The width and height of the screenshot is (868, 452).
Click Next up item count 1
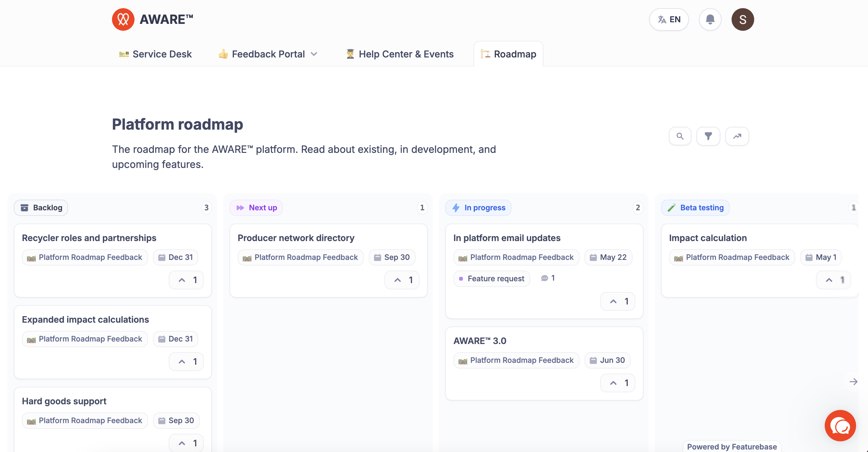[422, 208]
